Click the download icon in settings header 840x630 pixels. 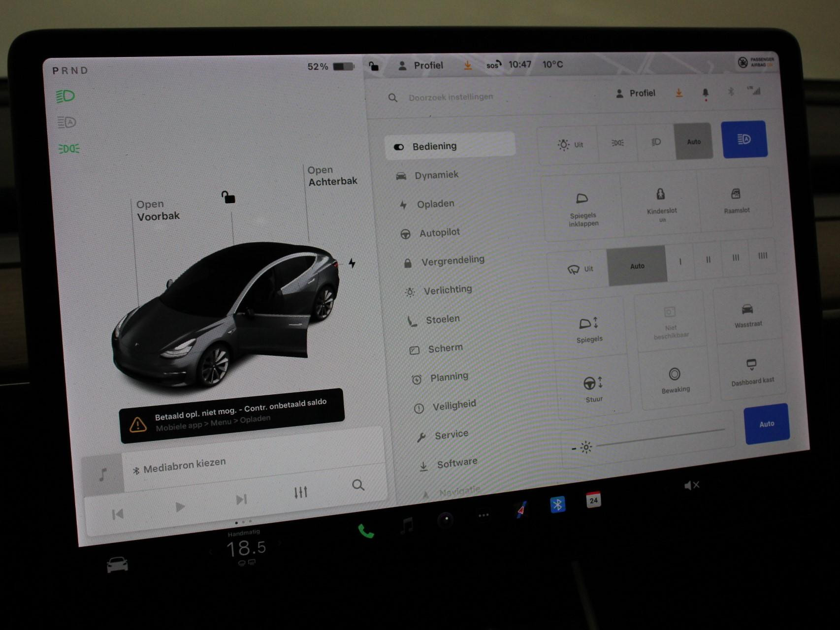pyautogui.click(x=679, y=93)
